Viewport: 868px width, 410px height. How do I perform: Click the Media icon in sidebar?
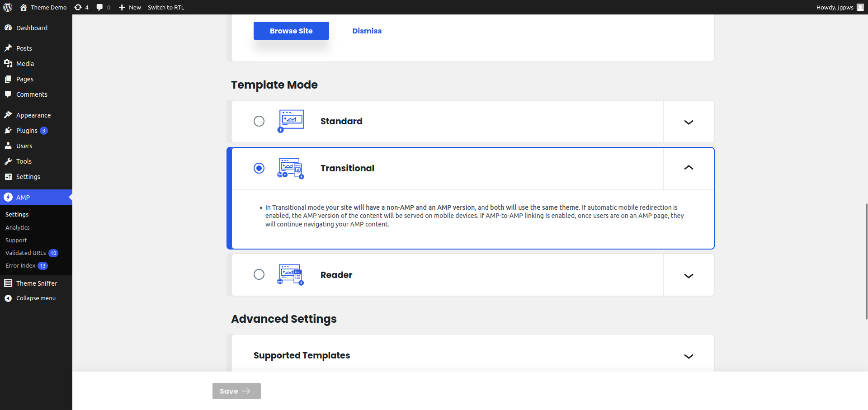point(8,63)
